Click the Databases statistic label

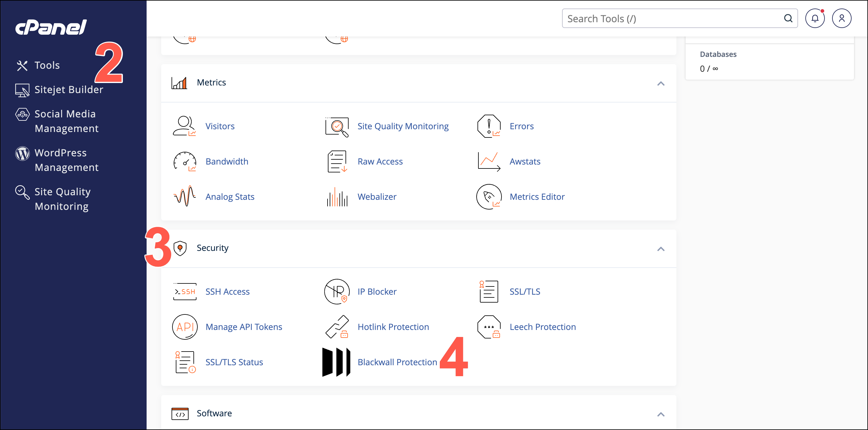(718, 54)
